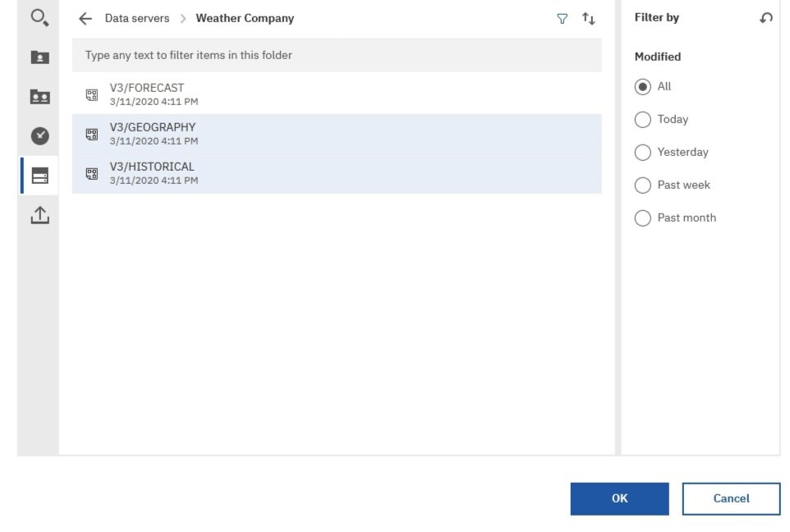Click the Filter by heading
The image size is (790, 532).
[656, 17]
